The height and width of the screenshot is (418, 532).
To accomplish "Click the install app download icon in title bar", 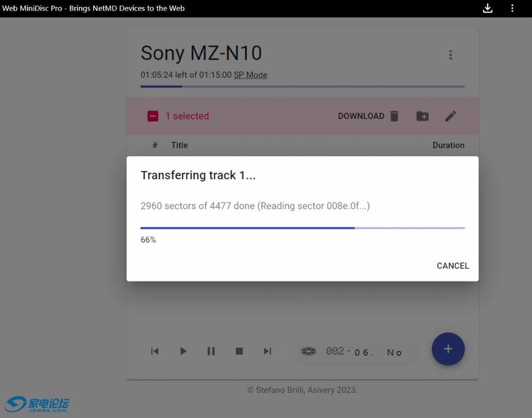I will point(488,8).
